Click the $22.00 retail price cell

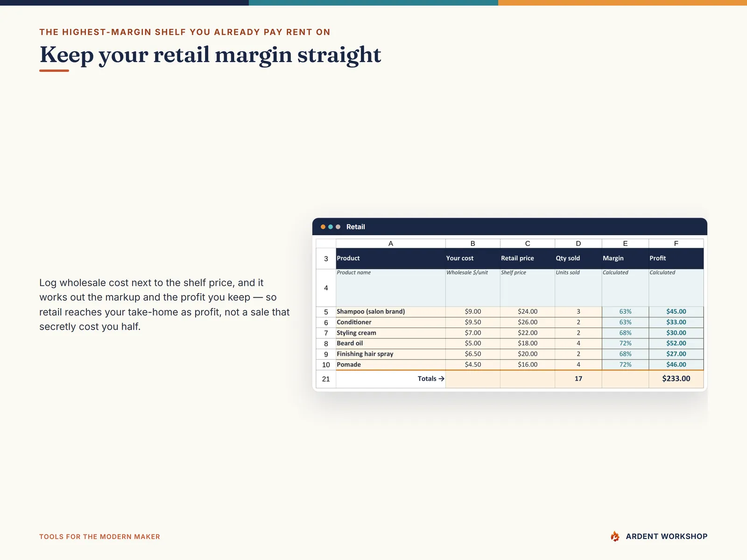click(528, 333)
